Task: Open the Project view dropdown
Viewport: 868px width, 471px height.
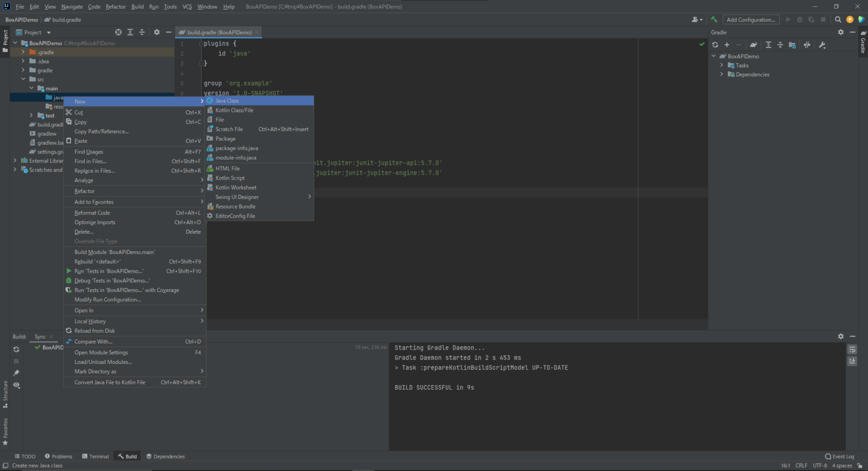Action: coord(49,33)
